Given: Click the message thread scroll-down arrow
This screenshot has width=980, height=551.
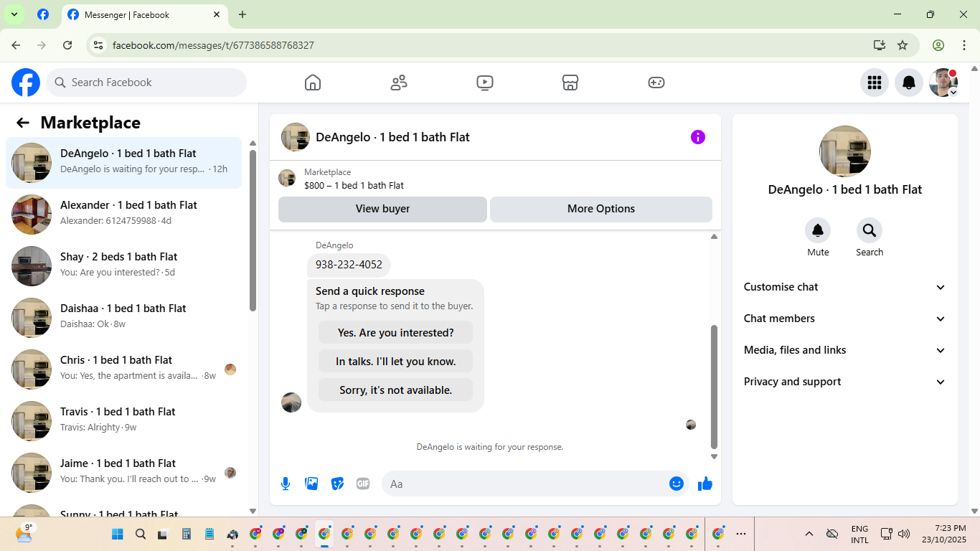Looking at the screenshot, I should 714,456.
